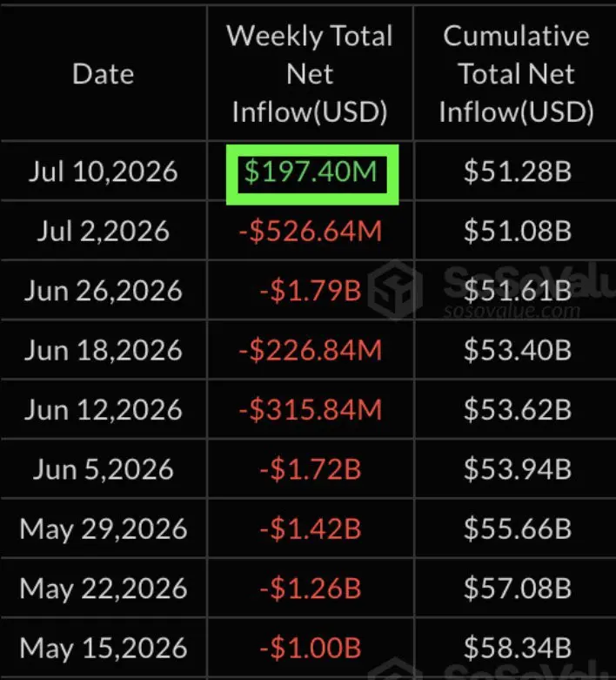
Task: Click the -$1.72B weekly outflow value
Action: point(311,469)
